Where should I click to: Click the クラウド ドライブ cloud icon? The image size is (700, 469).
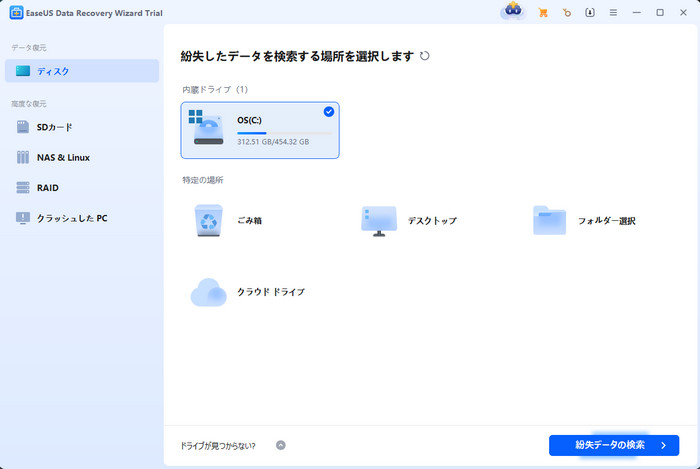point(208,292)
